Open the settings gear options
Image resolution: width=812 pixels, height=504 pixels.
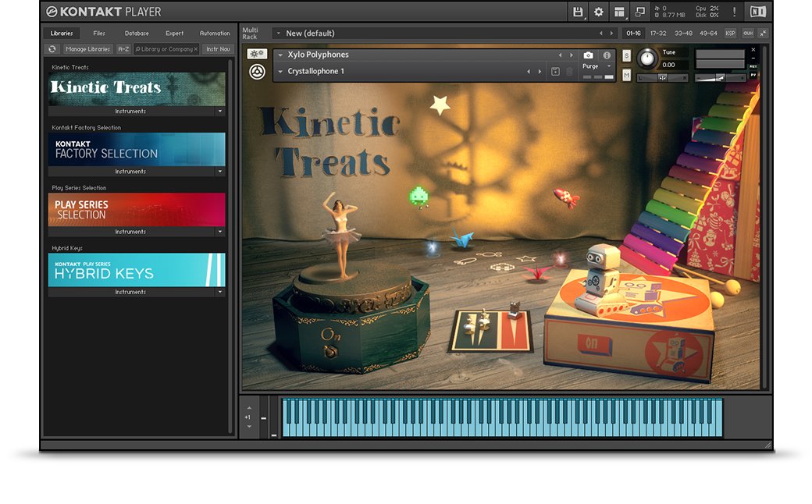pos(599,12)
